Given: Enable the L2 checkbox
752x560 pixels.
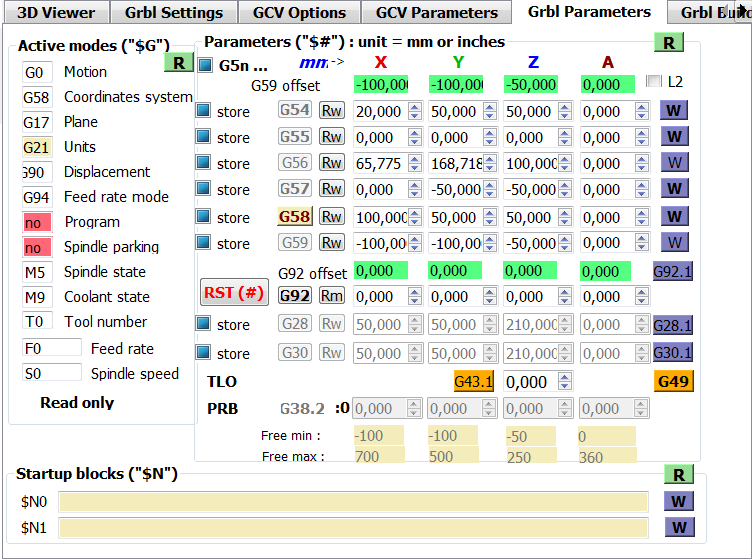Looking at the screenshot, I should coord(654,82).
